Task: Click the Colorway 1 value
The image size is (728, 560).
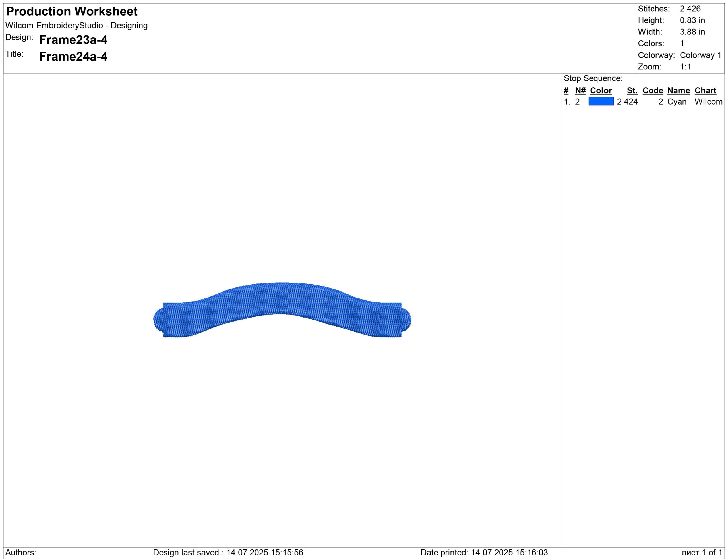Action: coord(700,55)
